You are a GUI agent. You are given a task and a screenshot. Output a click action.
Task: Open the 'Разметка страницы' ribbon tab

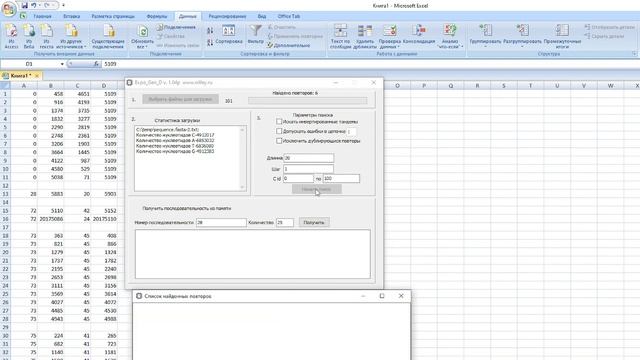[x=113, y=16]
